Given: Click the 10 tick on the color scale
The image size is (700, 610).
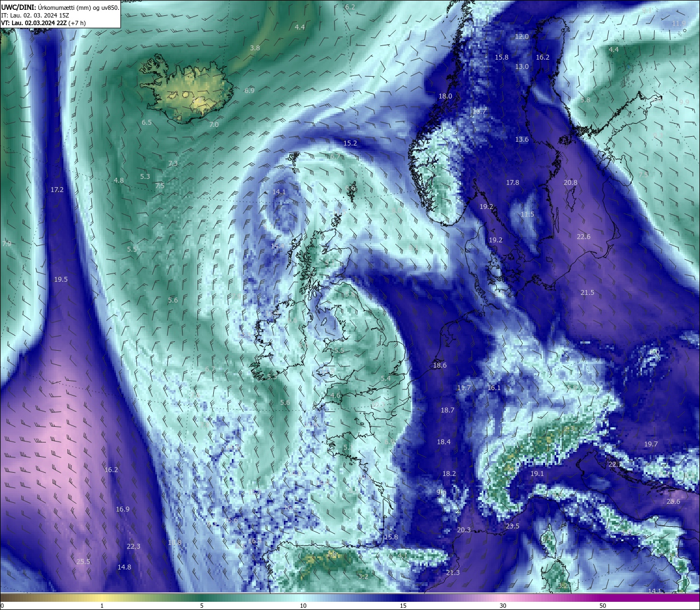Looking at the screenshot, I should click(302, 606).
